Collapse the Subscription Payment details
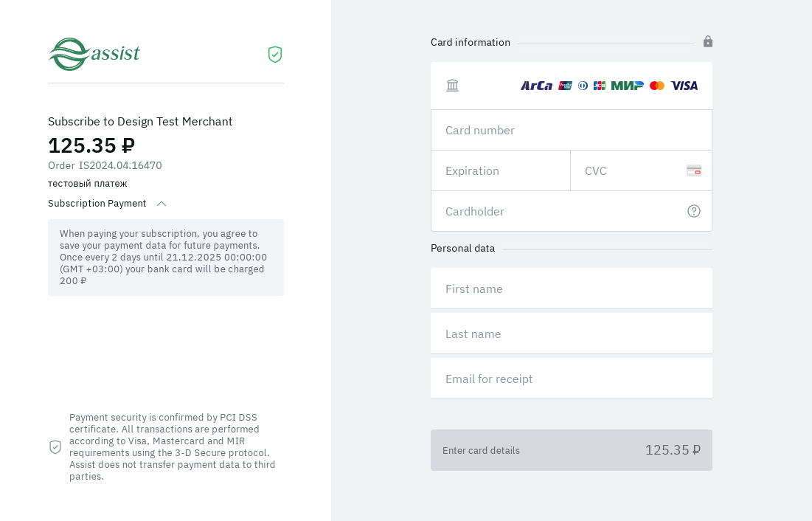This screenshot has height=521, width=812. (162, 204)
